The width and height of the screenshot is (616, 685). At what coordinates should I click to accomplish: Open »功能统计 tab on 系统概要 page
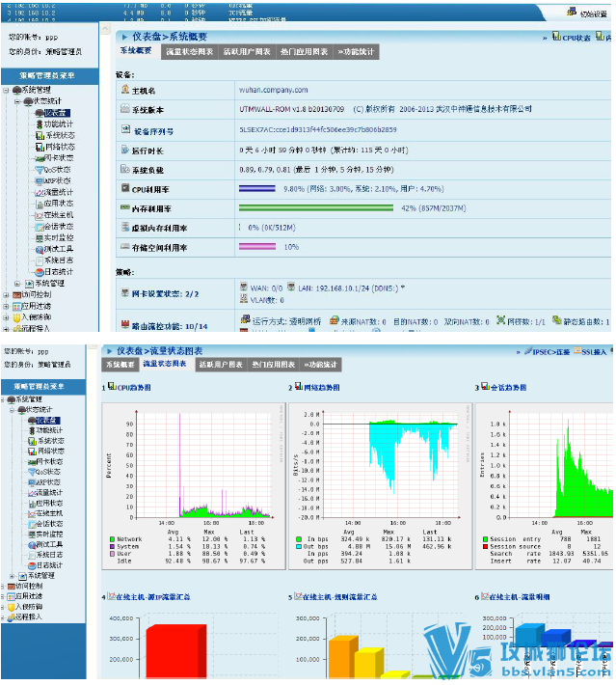coord(356,52)
